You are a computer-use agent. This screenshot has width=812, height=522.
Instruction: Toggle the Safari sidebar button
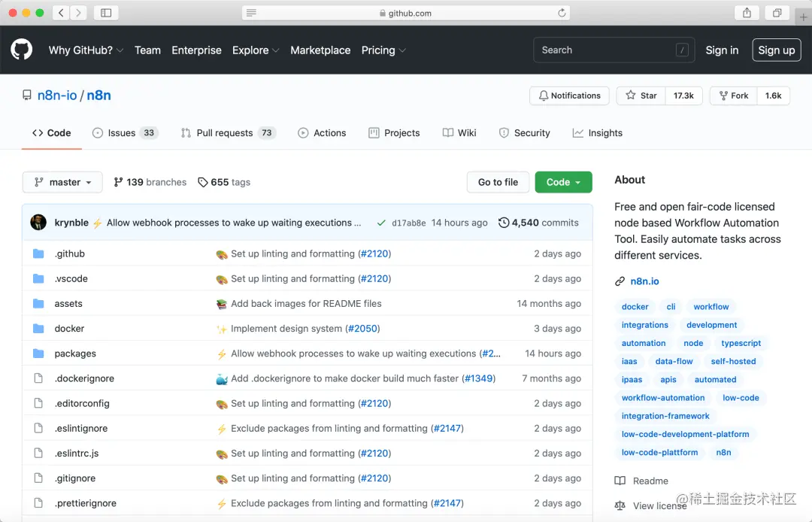point(106,13)
